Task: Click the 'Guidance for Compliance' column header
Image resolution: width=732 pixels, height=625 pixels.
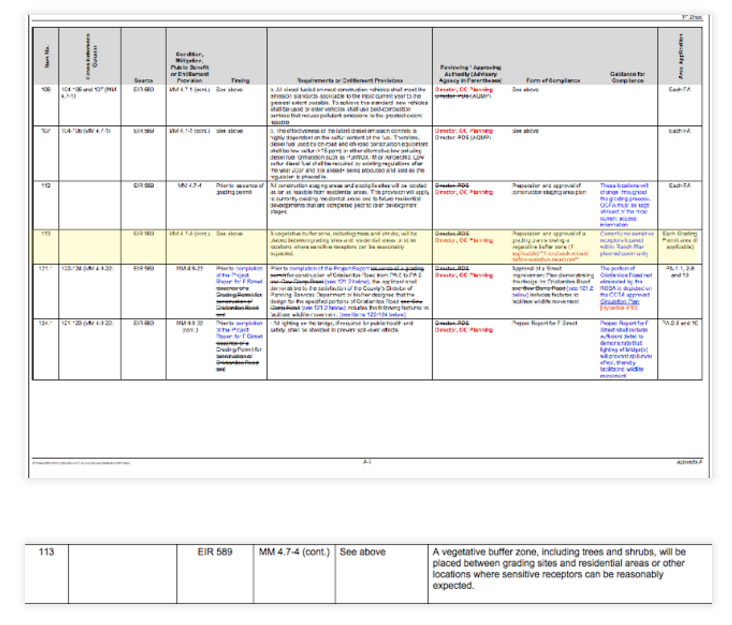Action: pos(627,77)
